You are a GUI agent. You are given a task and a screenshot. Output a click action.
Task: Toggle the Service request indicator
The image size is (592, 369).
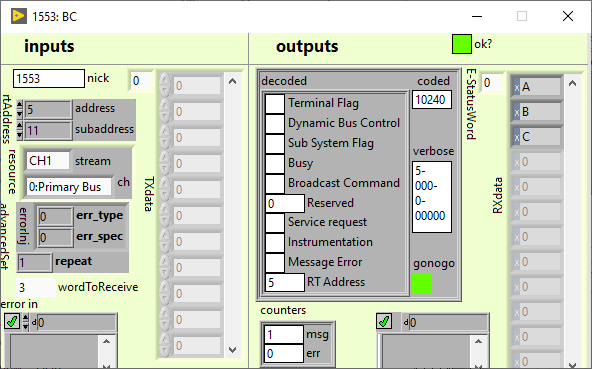tap(275, 223)
